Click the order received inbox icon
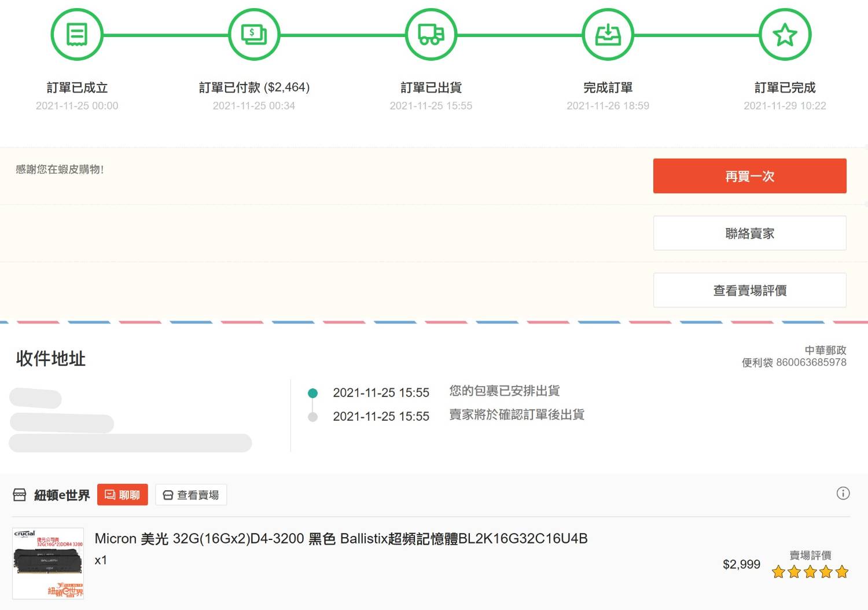The width and height of the screenshot is (868, 610). pos(608,35)
